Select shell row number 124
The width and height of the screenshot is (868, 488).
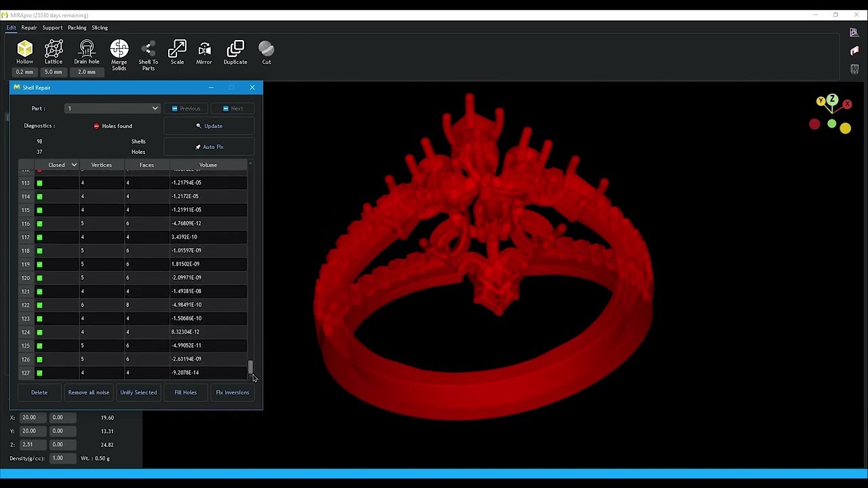point(26,332)
